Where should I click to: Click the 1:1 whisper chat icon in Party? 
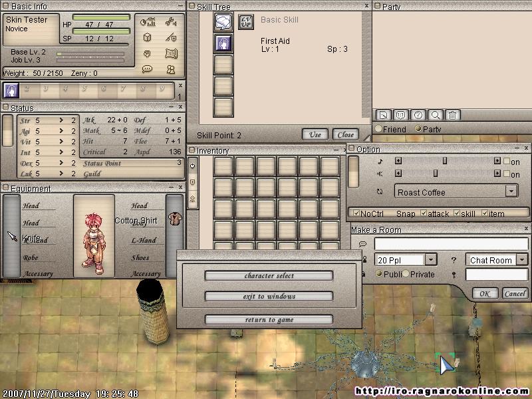[401, 115]
